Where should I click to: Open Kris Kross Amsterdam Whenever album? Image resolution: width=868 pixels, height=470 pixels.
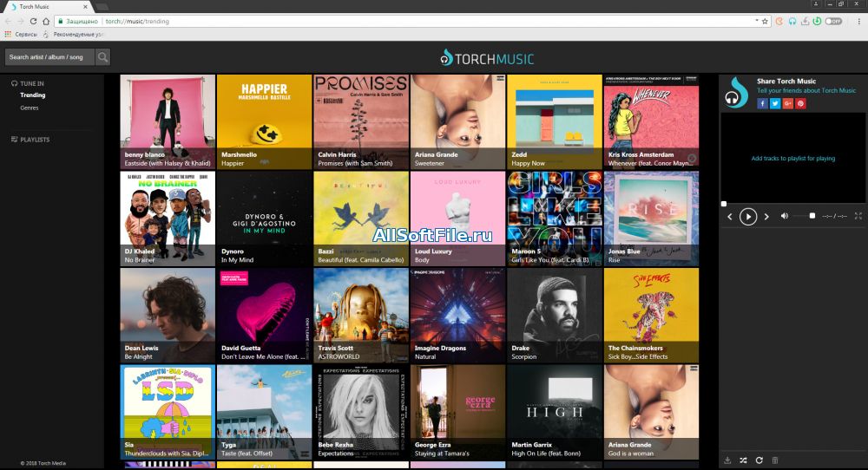click(x=651, y=121)
